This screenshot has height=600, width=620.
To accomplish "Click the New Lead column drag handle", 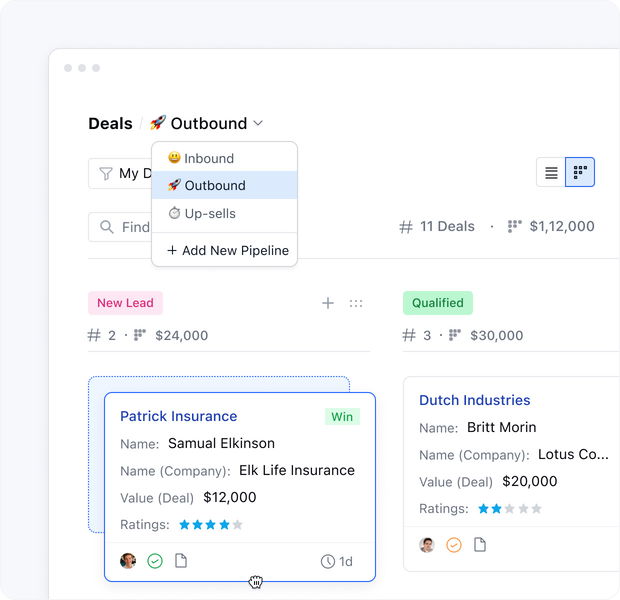I will (x=355, y=303).
